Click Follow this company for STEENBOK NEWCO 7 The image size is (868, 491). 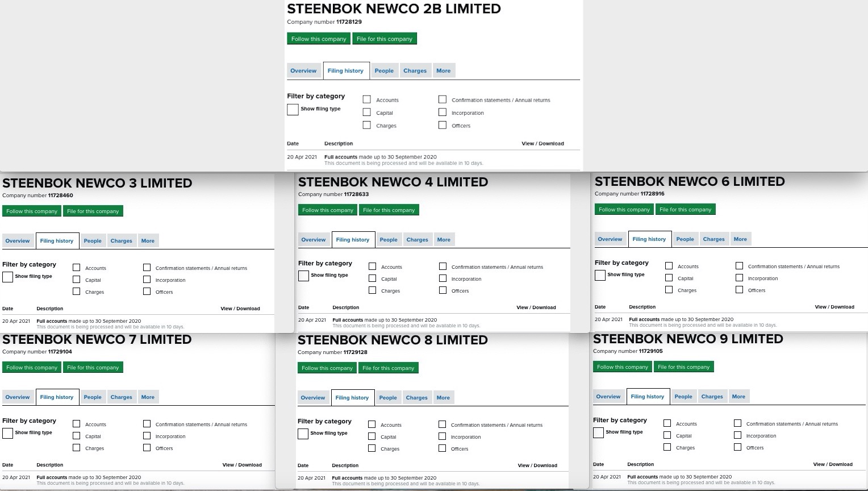(x=31, y=367)
